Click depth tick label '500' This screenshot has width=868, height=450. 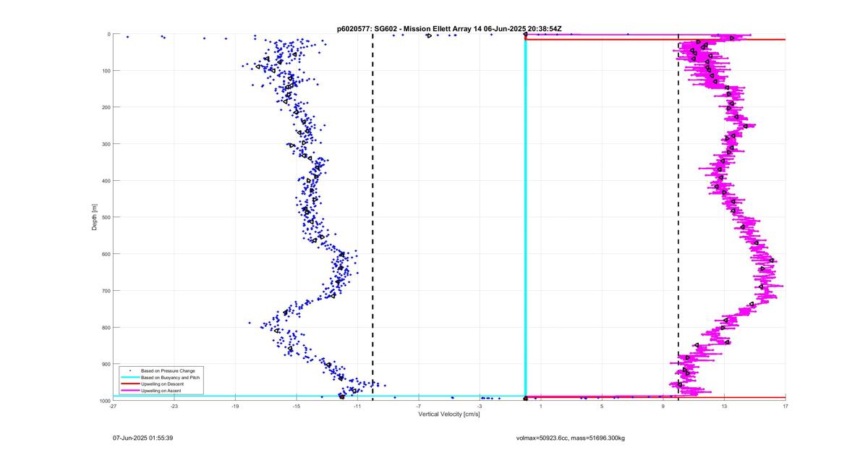[x=106, y=217]
